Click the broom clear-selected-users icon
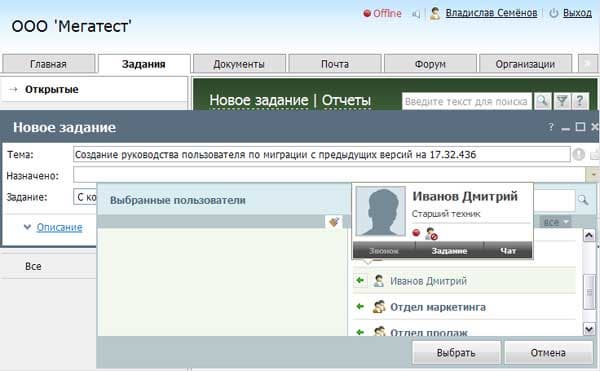Viewport: 600px width, 371px height. pyautogui.click(x=334, y=222)
